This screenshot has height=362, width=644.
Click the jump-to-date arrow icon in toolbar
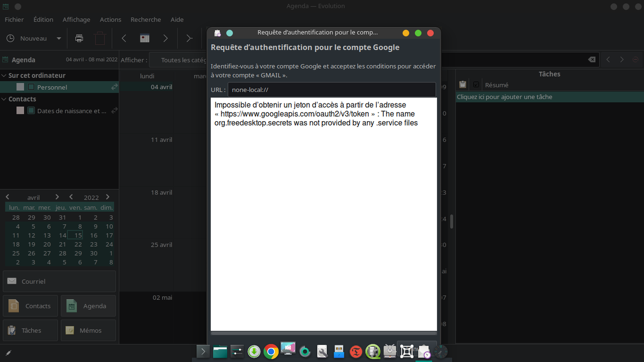[189, 38]
